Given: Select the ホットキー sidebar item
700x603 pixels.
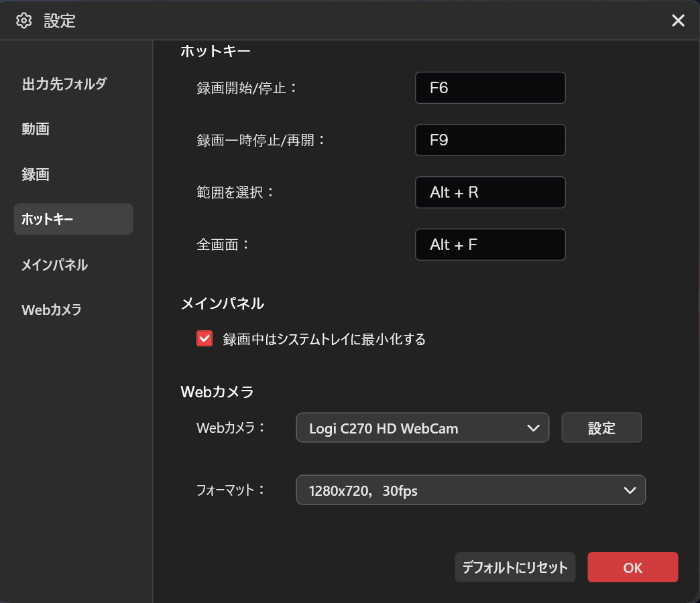Looking at the screenshot, I should pos(73,219).
